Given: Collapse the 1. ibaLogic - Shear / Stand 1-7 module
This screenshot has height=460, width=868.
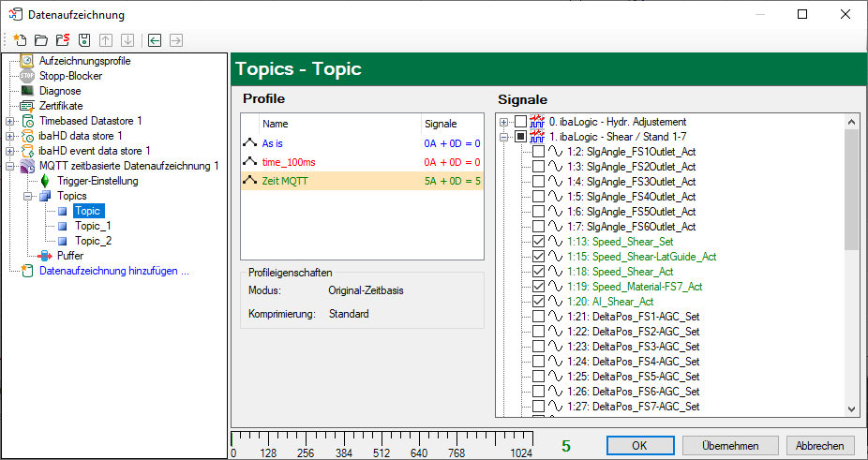Looking at the screenshot, I should point(503,137).
